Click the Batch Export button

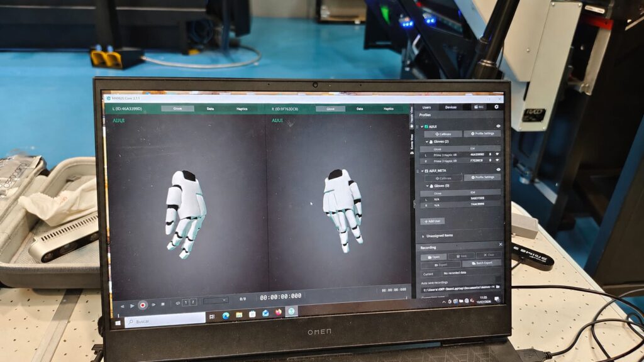coord(481,263)
